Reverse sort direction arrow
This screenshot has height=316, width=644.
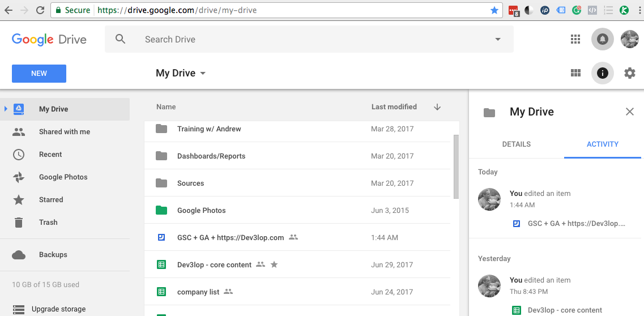437,107
